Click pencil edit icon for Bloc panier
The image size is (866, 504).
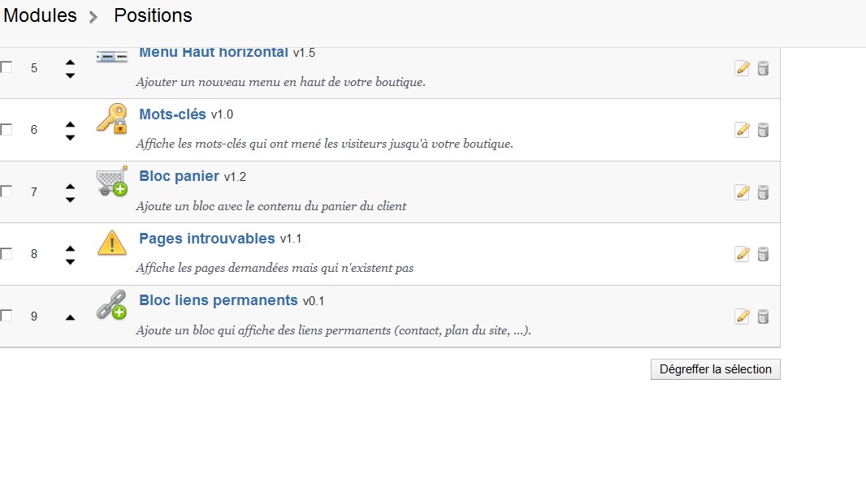743,192
